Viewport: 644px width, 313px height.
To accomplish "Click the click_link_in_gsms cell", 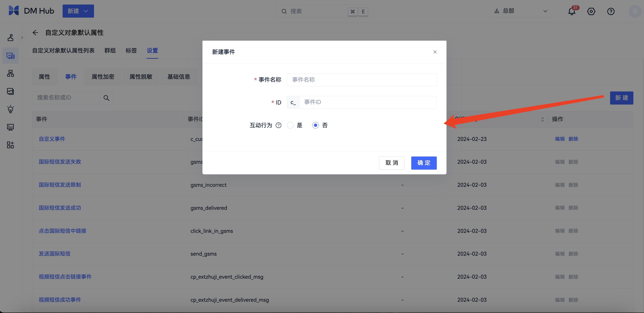I will (x=212, y=231).
